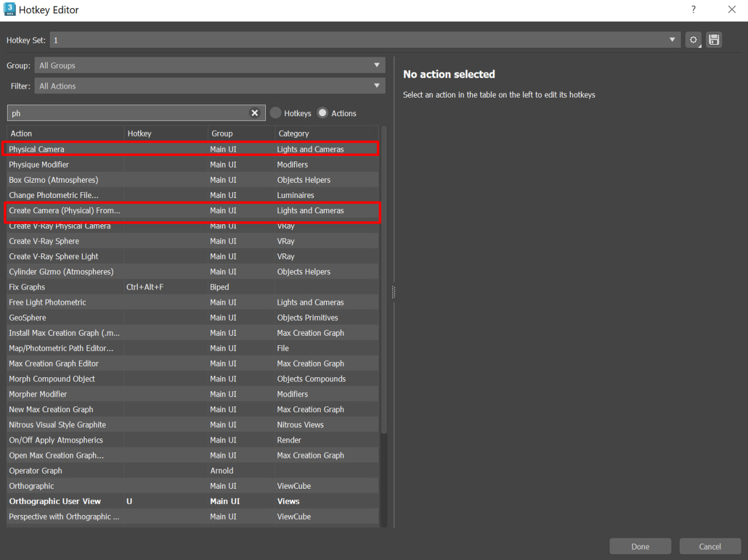Select the Operator Graph action
Image resolution: width=748 pixels, height=560 pixels.
tap(192, 471)
